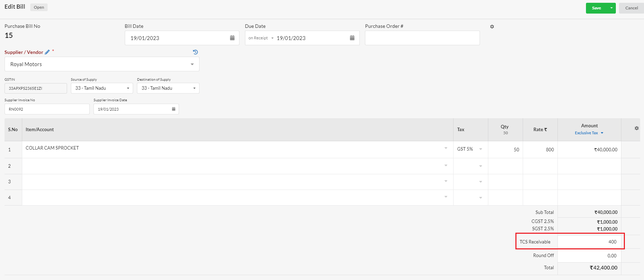The height and width of the screenshot is (280, 644).
Task: Click the Sub Total value ₹40,000.00
Action: (x=606, y=212)
